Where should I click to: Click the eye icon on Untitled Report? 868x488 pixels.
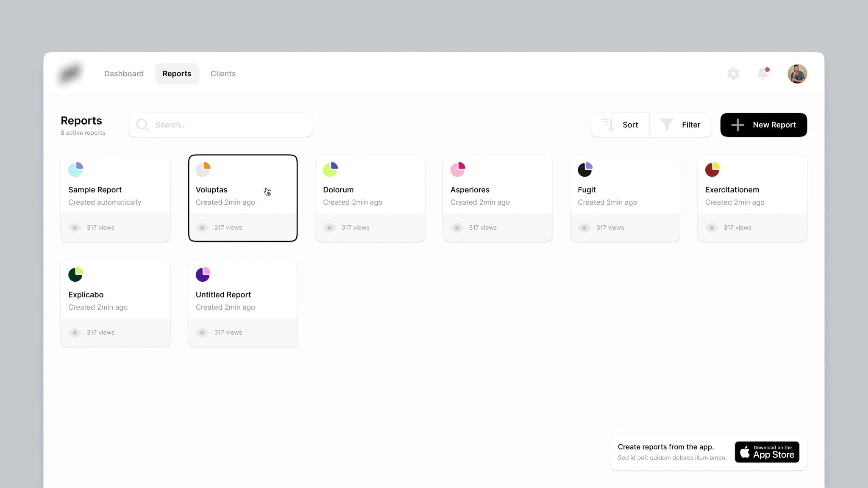pyautogui.click(x=202, y=333)
